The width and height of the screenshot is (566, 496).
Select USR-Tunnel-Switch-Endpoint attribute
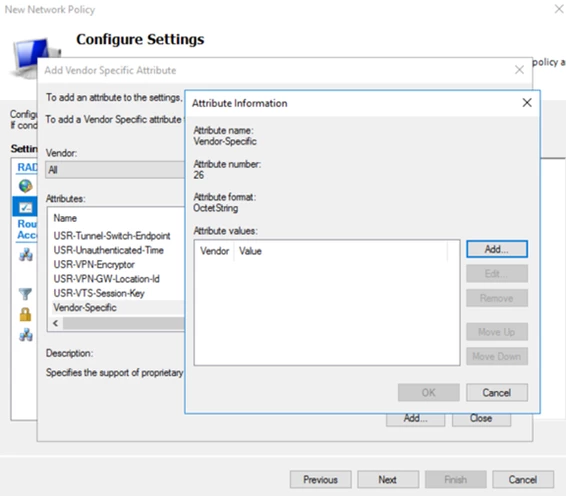click(x=112, y=236)
